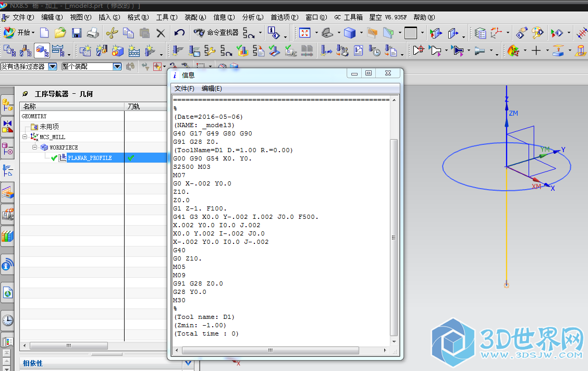Open the 视图(V) menu
The width and height of the screenshot is (588, 371).
[81, 17]
